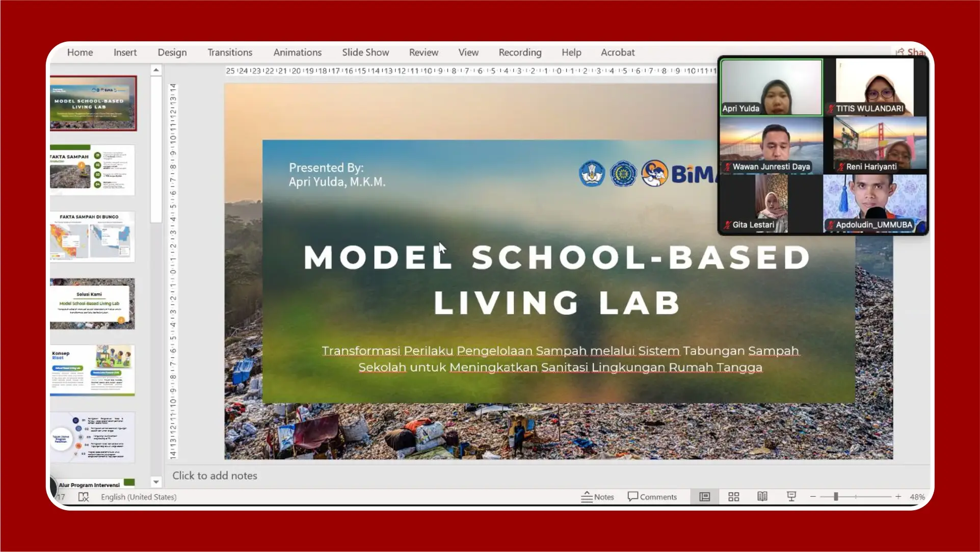Select the Fakta Sampah di Bungo thumbnail
This screenshot has height=552, width=980.
coord(92,236)
